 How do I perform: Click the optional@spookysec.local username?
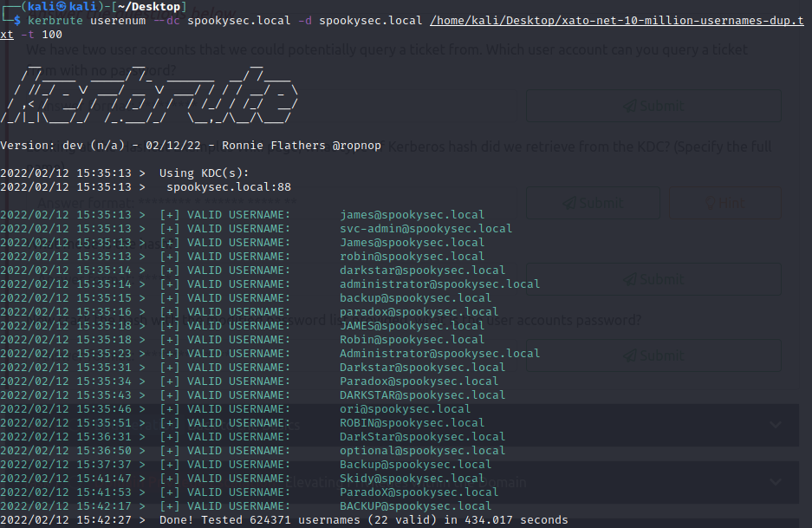(x=422, y=451)
